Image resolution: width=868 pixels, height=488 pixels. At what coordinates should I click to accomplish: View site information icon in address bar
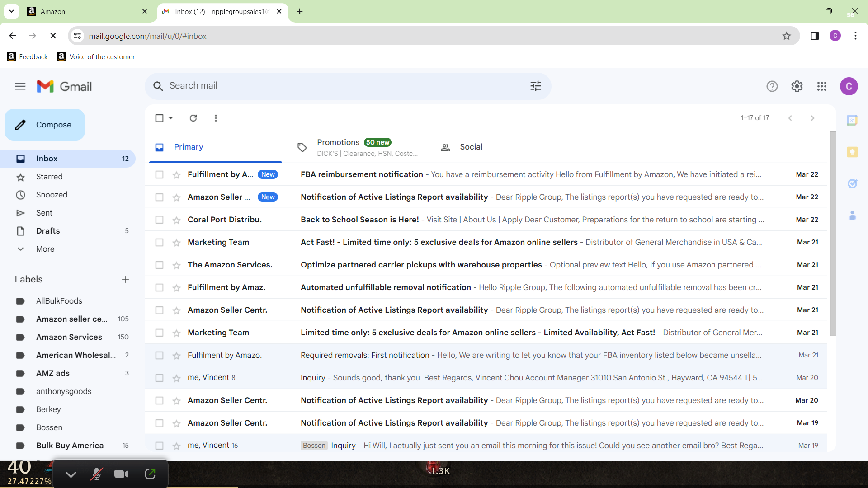point(78,36)
